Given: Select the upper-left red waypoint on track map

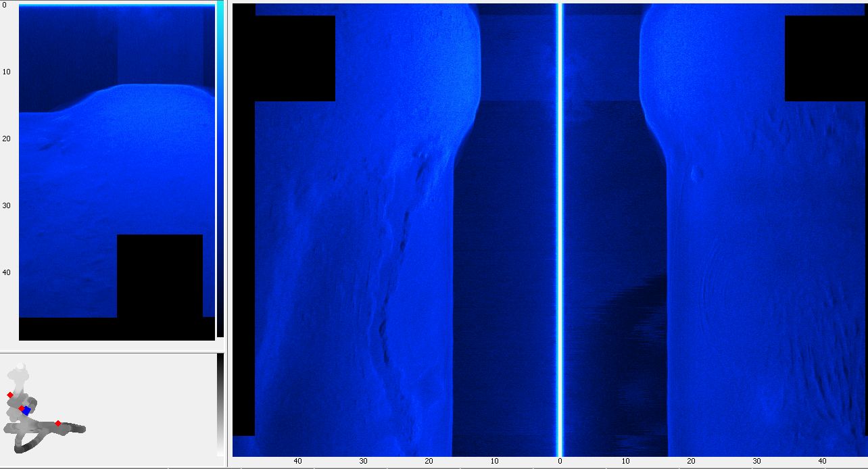Looking at the screenshot, I should coord(10,395).
